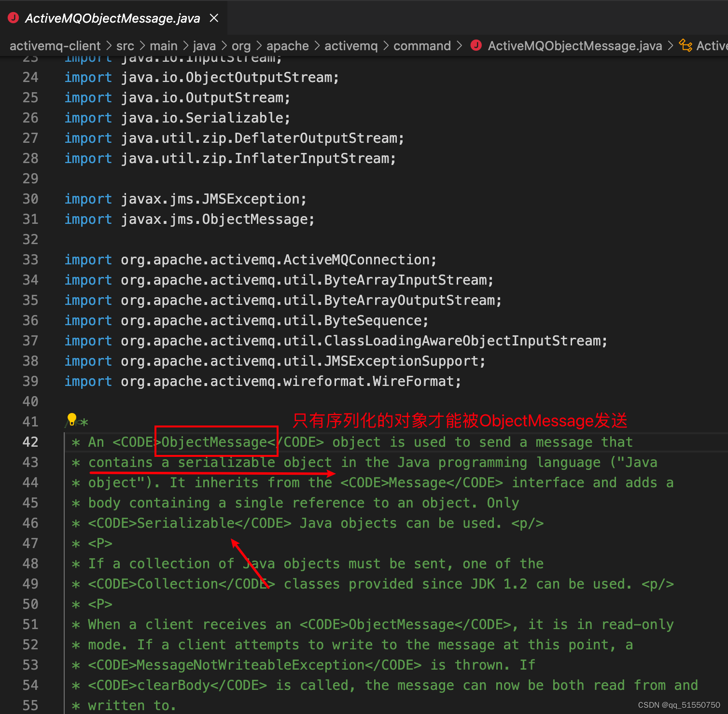This screenshot has width=728, height=714.
Task: Click 'read-only' text on line 51
Action: 637,624
